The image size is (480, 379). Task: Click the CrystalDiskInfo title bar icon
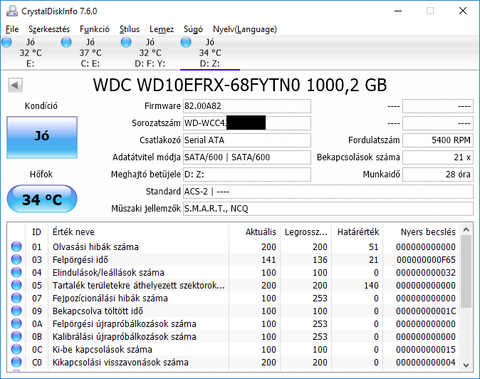(12, 11)
